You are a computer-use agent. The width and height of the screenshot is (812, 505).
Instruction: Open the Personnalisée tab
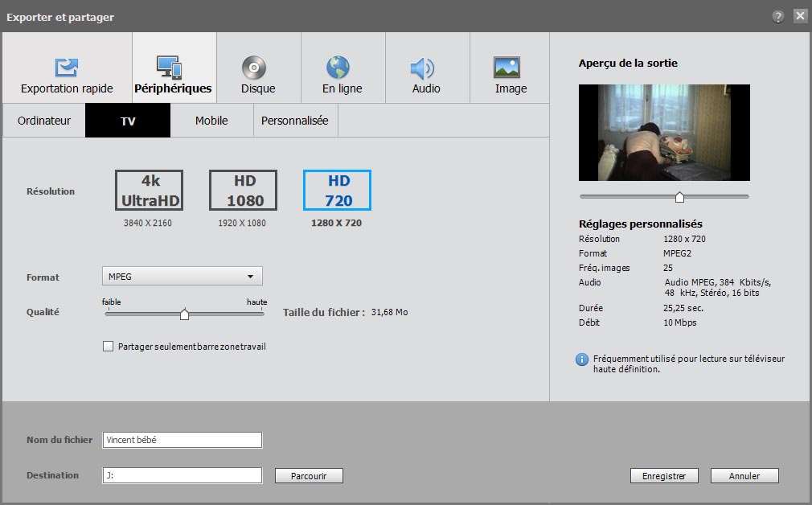coord(294,121)
